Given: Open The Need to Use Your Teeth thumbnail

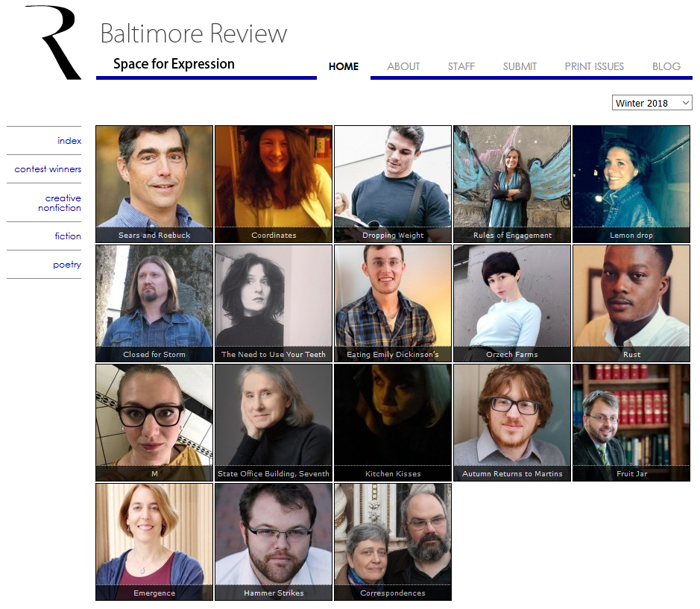Looking at the screenshot, I should pos(274,303).
